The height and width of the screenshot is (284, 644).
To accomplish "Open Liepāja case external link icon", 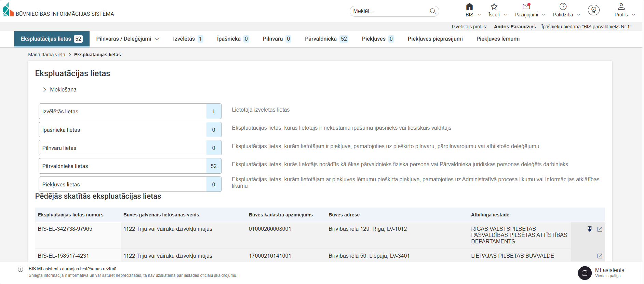I will [x=600, y=256].
